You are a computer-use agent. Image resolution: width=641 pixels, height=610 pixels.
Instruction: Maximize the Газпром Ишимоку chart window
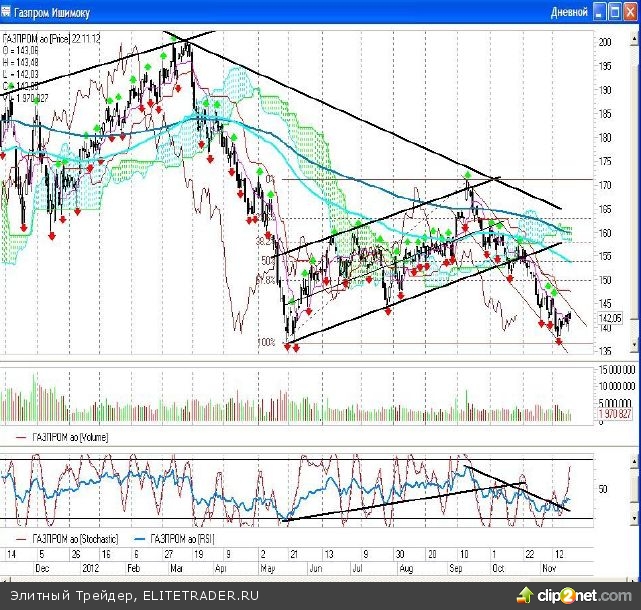click(616, 12)
